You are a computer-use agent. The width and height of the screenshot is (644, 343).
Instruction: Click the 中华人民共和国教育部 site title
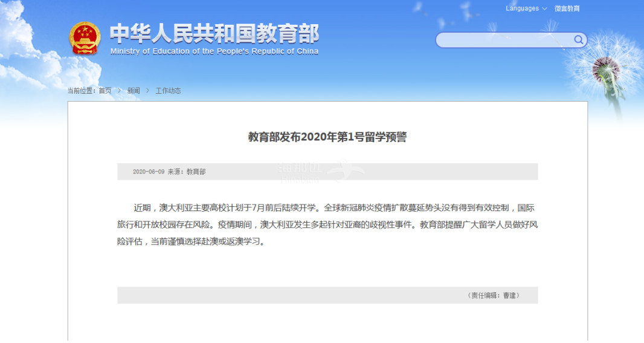214,34
